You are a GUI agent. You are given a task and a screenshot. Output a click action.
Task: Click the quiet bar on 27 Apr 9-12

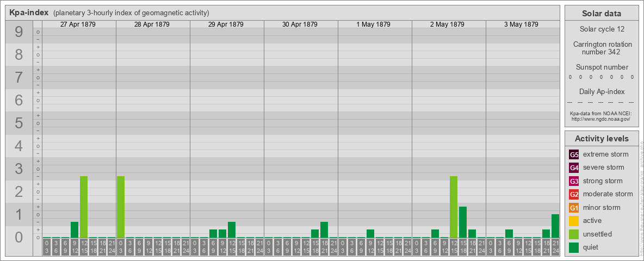click(x=75, y=230)
